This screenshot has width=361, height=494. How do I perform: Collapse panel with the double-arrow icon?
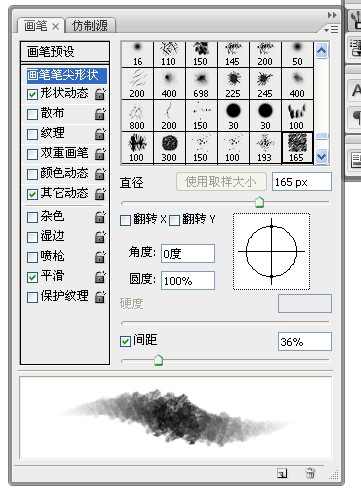(x=332, y=15)
